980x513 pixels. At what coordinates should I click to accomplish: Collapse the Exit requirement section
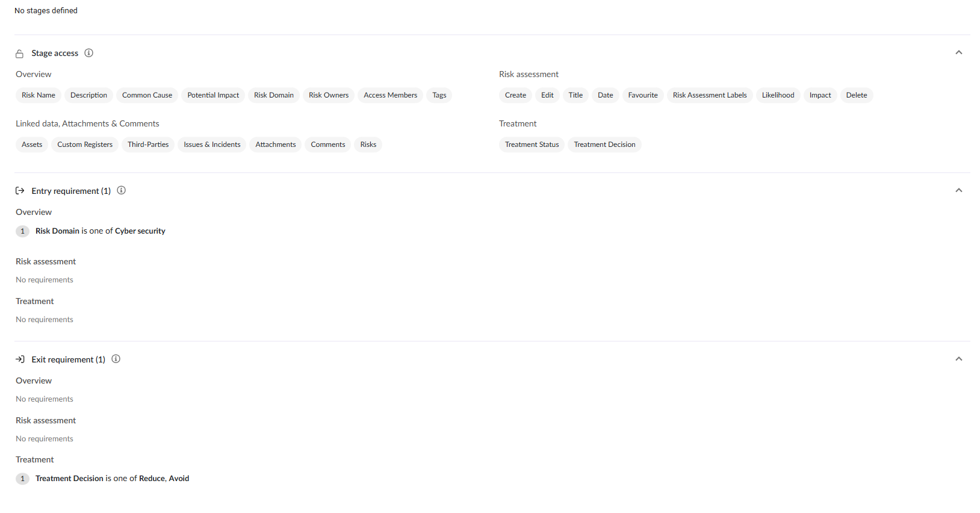(958, 359)
